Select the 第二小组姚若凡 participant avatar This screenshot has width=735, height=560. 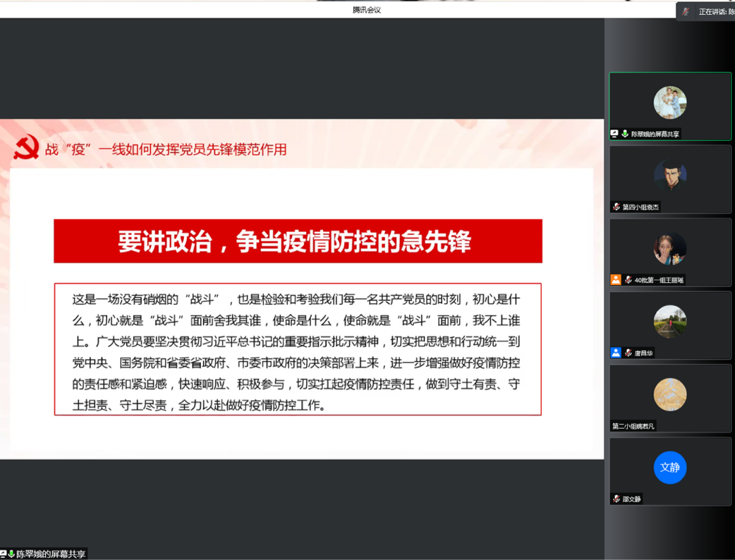669,395
